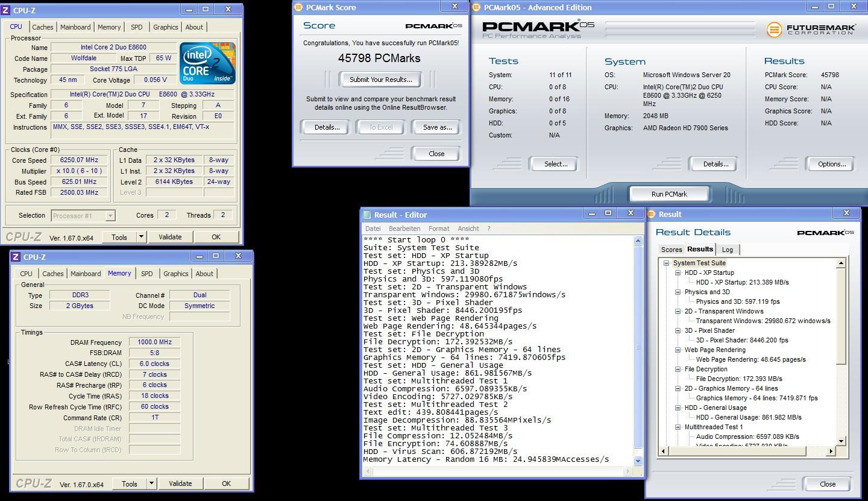Collapse the Web Page Rendering node

pyautogui.click(x=678, y=350)
